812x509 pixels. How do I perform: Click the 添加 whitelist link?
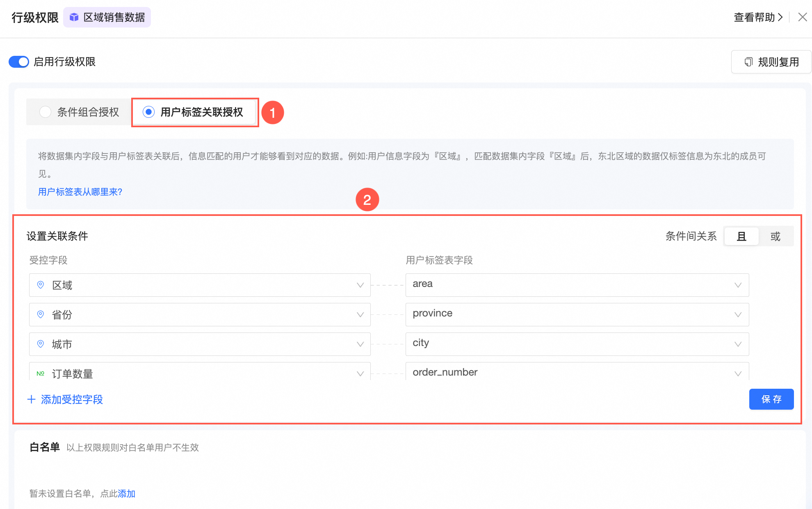pyautogui.click(x=126, y=493)
